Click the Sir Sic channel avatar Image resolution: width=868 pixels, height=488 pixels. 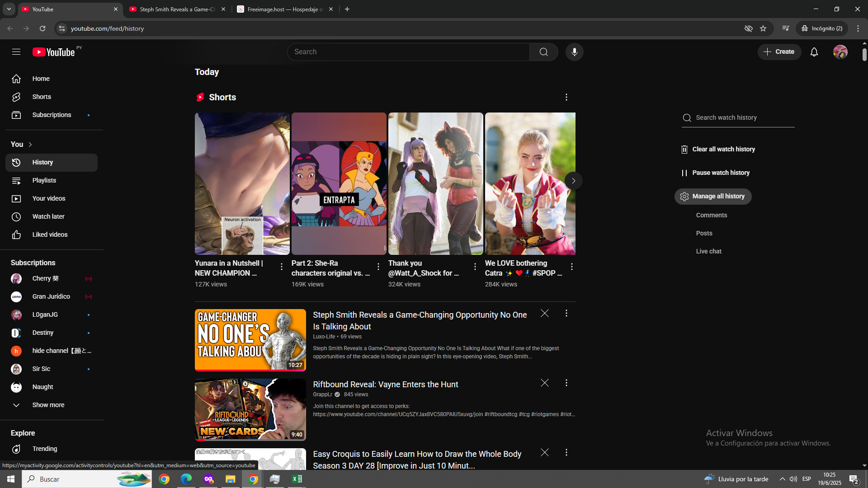(x=16, y=369)
